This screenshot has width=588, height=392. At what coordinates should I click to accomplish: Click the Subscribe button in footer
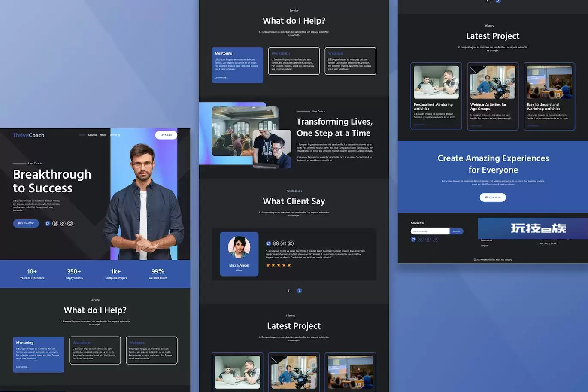click(456, 231)
